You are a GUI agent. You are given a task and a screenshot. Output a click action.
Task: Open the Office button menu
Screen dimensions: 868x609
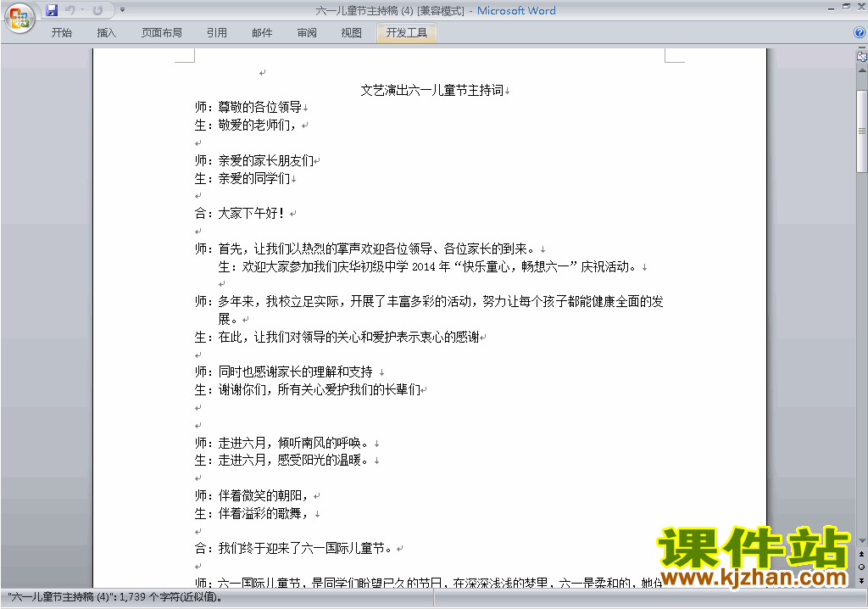coord(19,17)
